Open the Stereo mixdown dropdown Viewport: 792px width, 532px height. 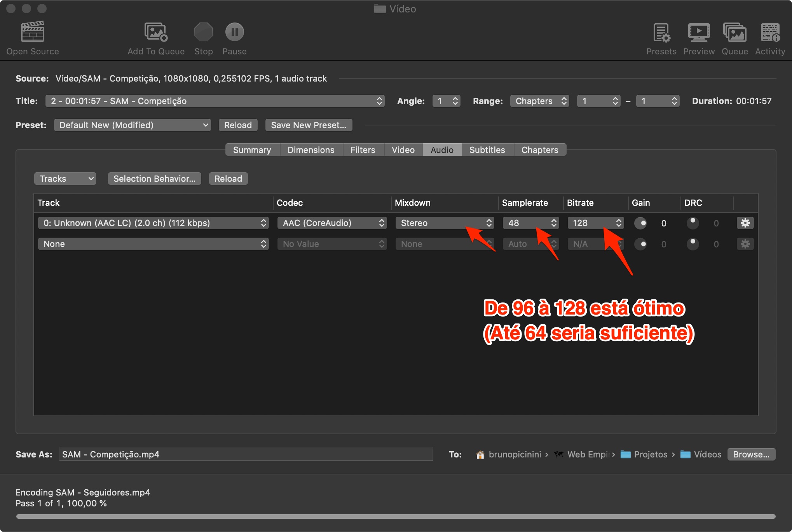click(x=445, y=223)
